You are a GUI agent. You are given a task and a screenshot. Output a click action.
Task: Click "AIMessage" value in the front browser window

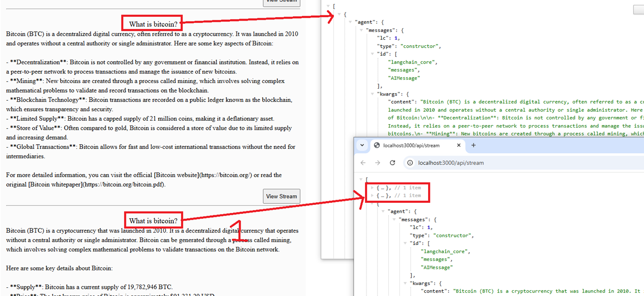(437, 267)
